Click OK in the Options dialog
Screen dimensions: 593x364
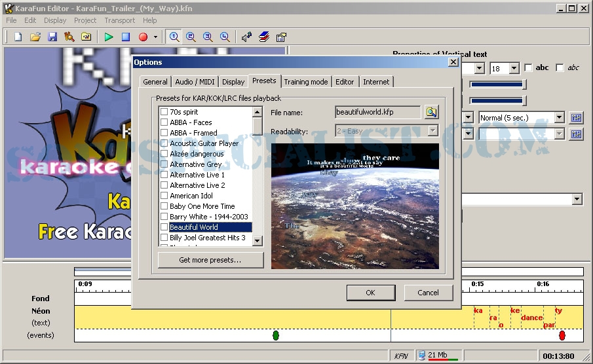pyautogui.click(x=370, y=293)
